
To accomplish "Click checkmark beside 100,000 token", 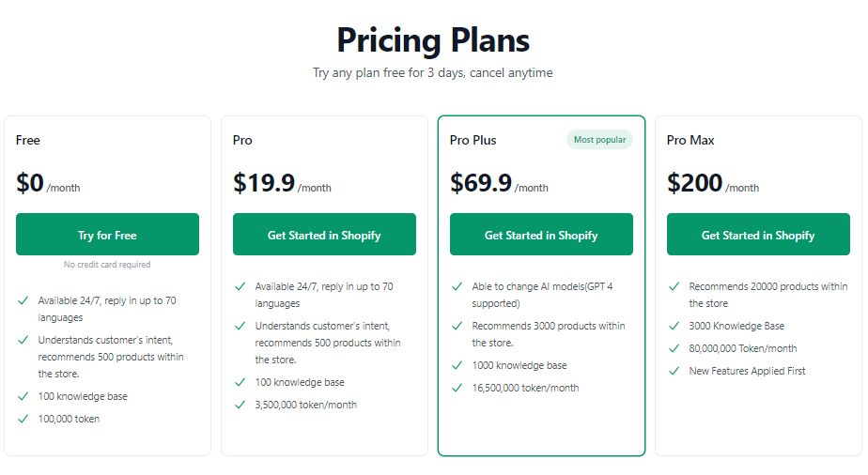I will click(23, 419).
